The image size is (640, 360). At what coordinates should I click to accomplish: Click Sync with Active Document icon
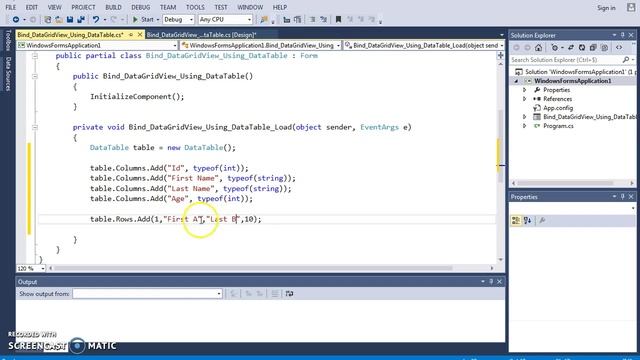click(x=571, y=48)
